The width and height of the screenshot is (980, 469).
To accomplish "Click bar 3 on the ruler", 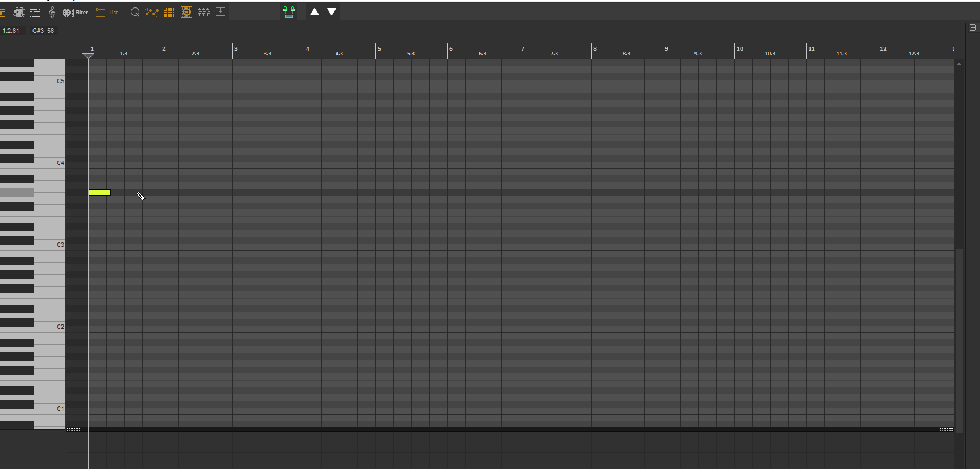I will point(235,49).
